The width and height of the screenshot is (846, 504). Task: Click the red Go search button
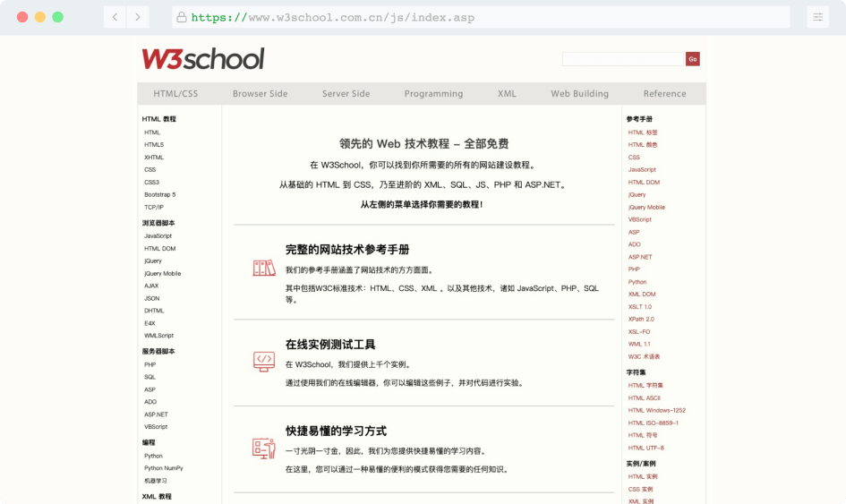(693, 59)
